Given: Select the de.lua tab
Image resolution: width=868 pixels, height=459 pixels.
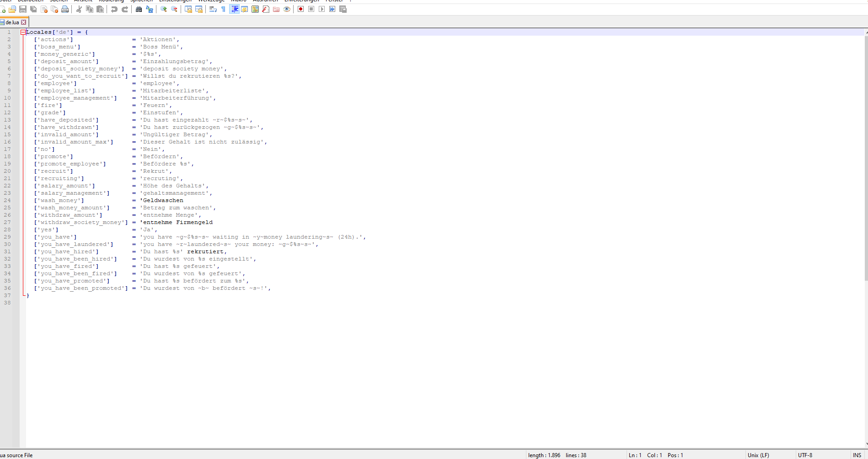Looking at the screenshot, I should (x=12, y=22).
